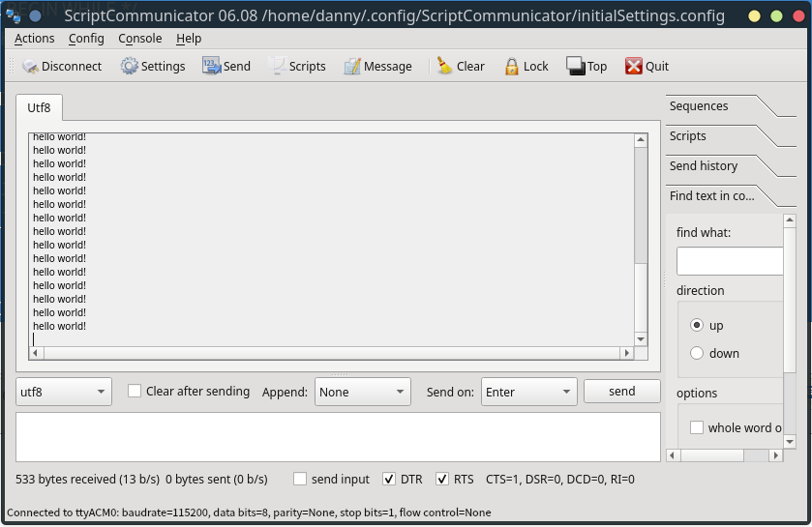Check the whole word option checkbox

coord(697,427)
